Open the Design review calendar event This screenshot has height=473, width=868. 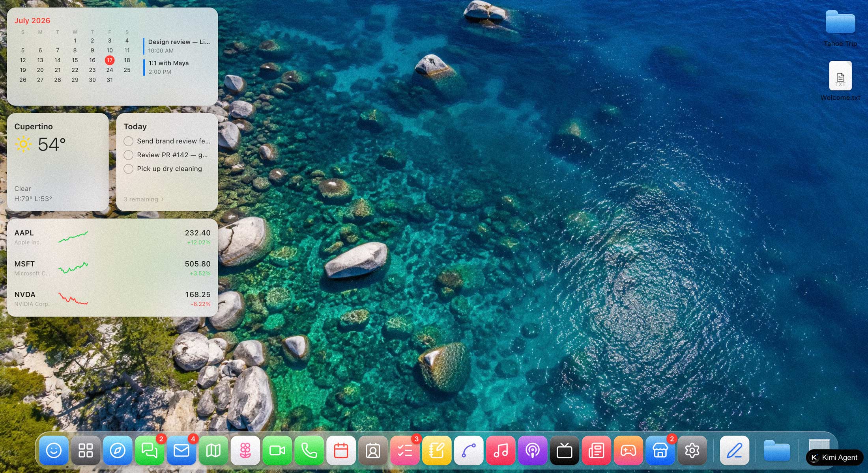point(177,46)
